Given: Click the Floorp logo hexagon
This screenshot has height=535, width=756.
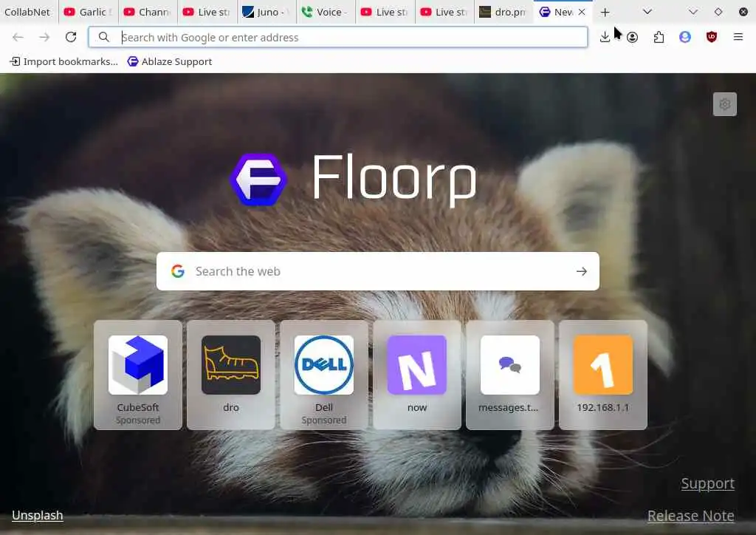Looking at the screenshot, I should [258, 180].
